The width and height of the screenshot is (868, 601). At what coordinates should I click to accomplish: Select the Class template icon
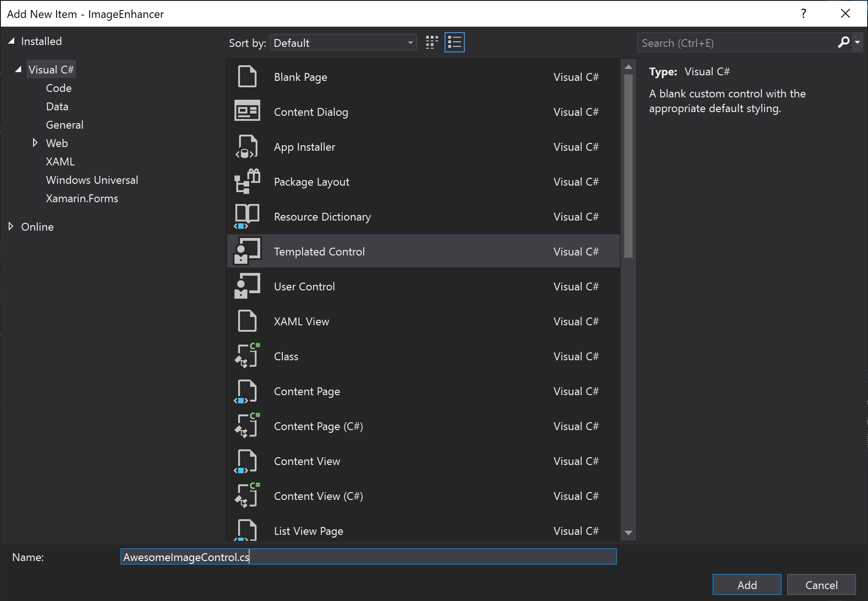coord(247,356)
